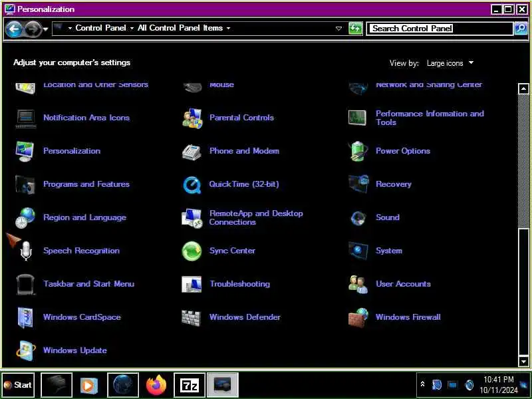Click the Start button on taskbar

point(18,385)
